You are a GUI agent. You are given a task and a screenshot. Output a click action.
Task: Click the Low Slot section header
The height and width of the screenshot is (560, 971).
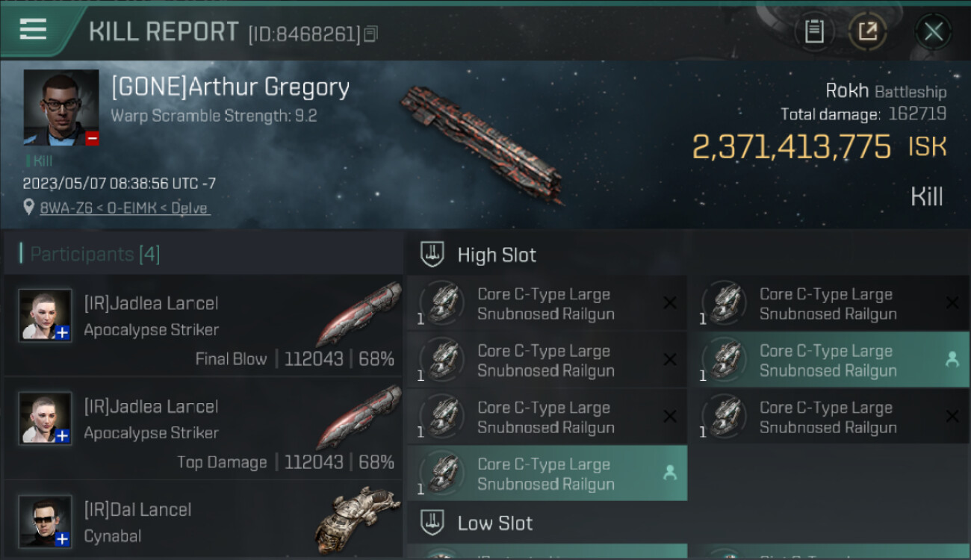point(495,523)
